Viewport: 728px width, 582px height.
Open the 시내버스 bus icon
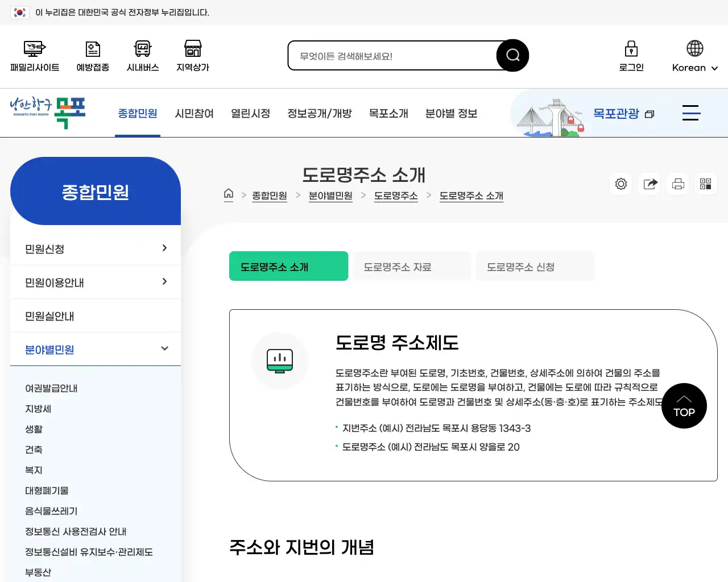pos(142,49)
